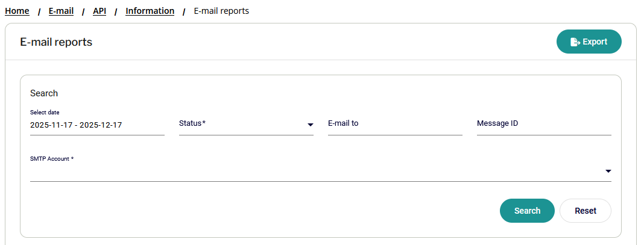
Task: Click the E-mail reports breadcrumb text
Action: pos(221,11)
